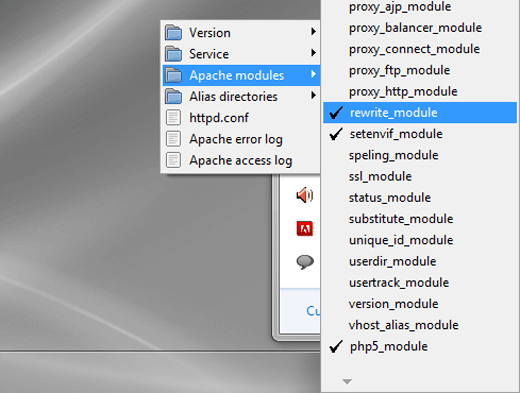Expand the Version submenu arrow
Image resolution: width=520 pixels, height=393 pixels.
313,32
